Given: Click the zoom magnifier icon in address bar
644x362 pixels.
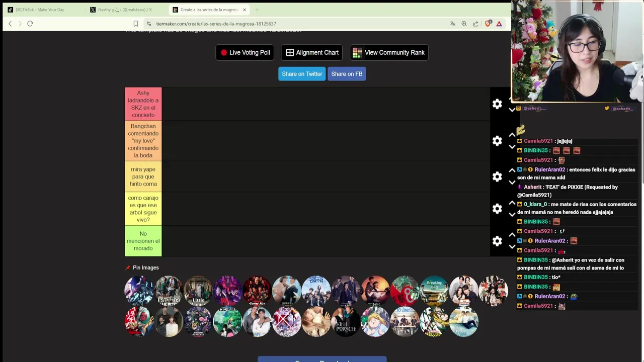Looking at the screenshot, I should (x=464, y=24).
